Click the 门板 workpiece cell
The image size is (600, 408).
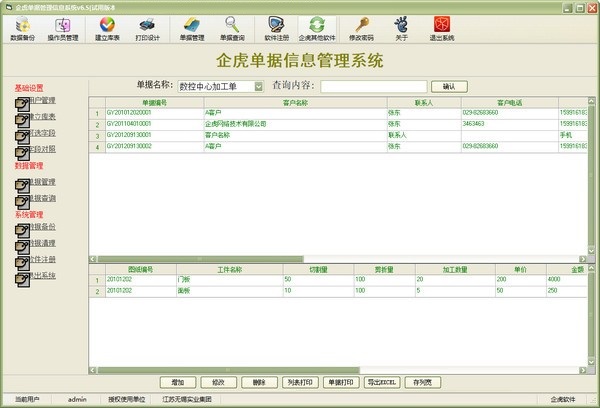[230, 280]
